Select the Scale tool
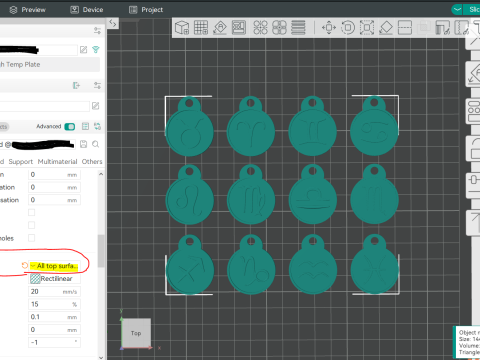 click(367, 28)
